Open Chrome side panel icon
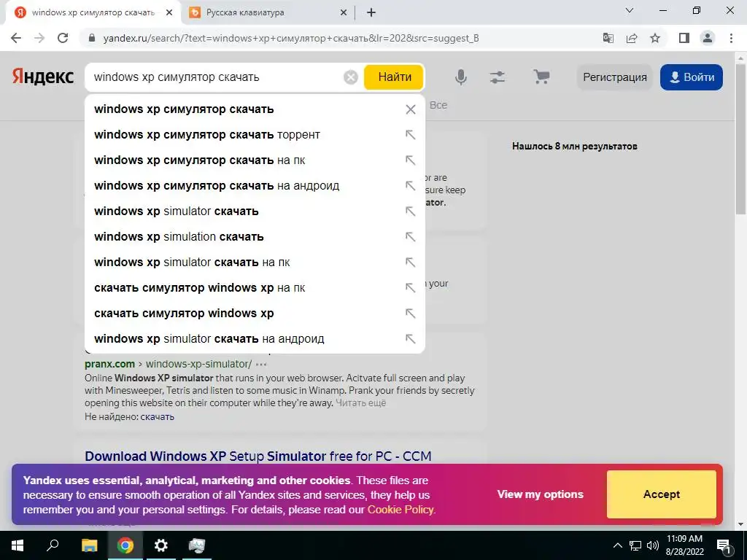The image size is (747, 560). coord(684,38)
